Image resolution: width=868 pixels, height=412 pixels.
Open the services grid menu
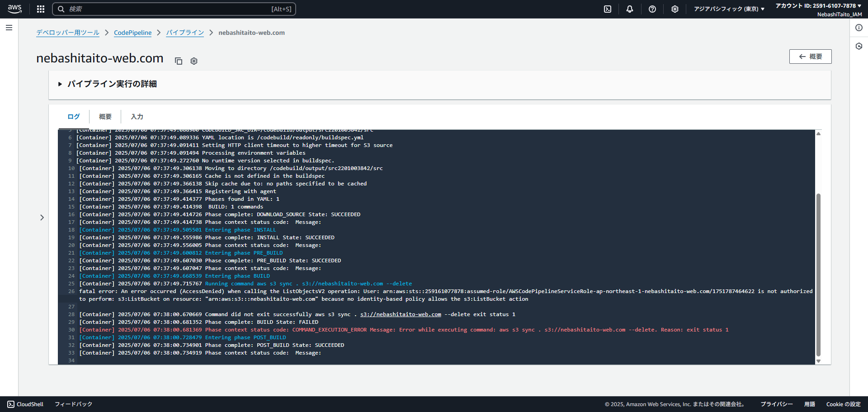pyautogui.click(x=41, y=9)
